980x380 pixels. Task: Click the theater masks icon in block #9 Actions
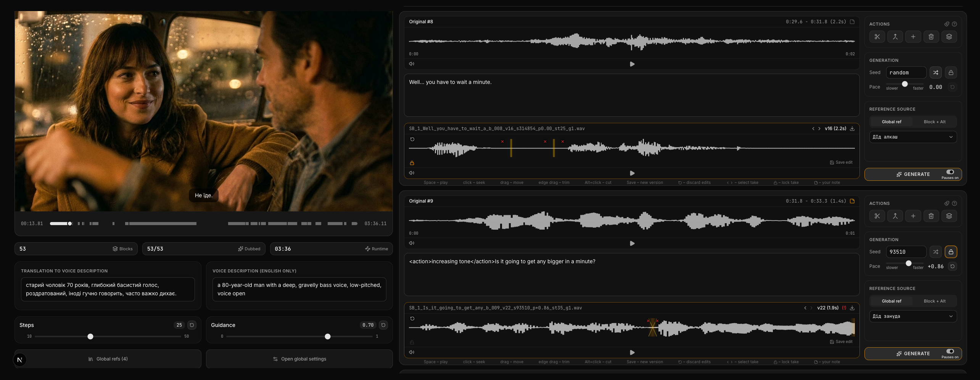tap(946, 203)
